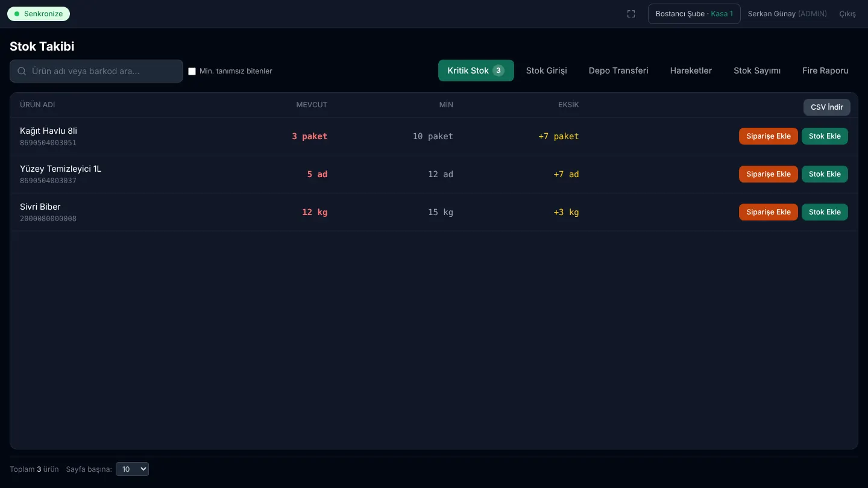868x488 pixels.
Task: Click barcode 2000080000008
Action: click(x=48, y=219)
